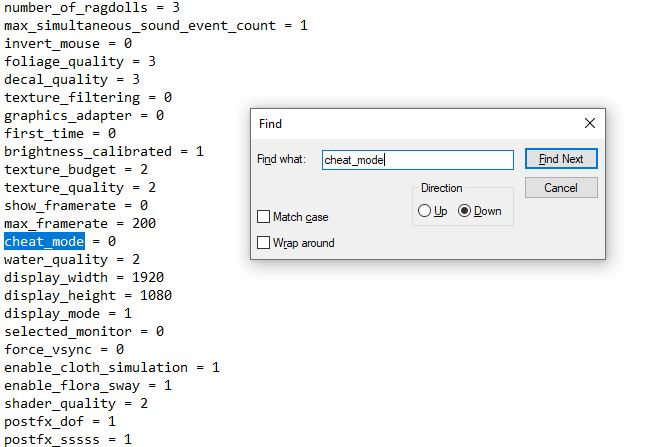Click the line 'water_quality = 2'
The height and width of the screenshot is (447, 651).
pos(72,259)
